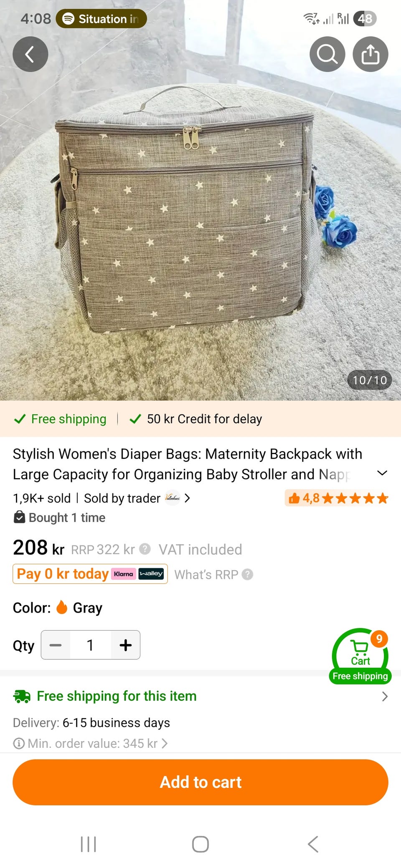Image resolution: width=401 pixels, height=868 pixels.
Task: Tap the Spotify now-playing pill
Action: (102, 19)
